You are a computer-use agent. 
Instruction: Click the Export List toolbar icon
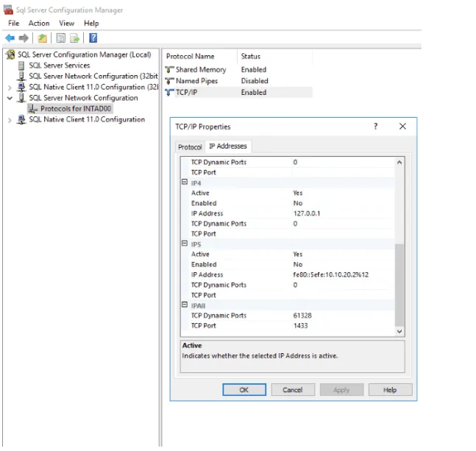click(75, 38)
